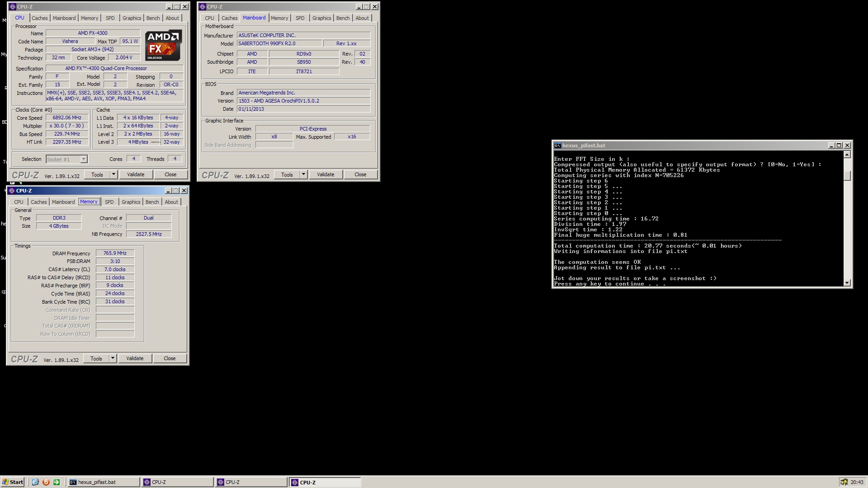Image resolution: width=868 pixels, height=488 pixels.
Task: Click the DRAM Frequency value 765.9 MHz
Action: pyautogui.click(x=115, y=253)
